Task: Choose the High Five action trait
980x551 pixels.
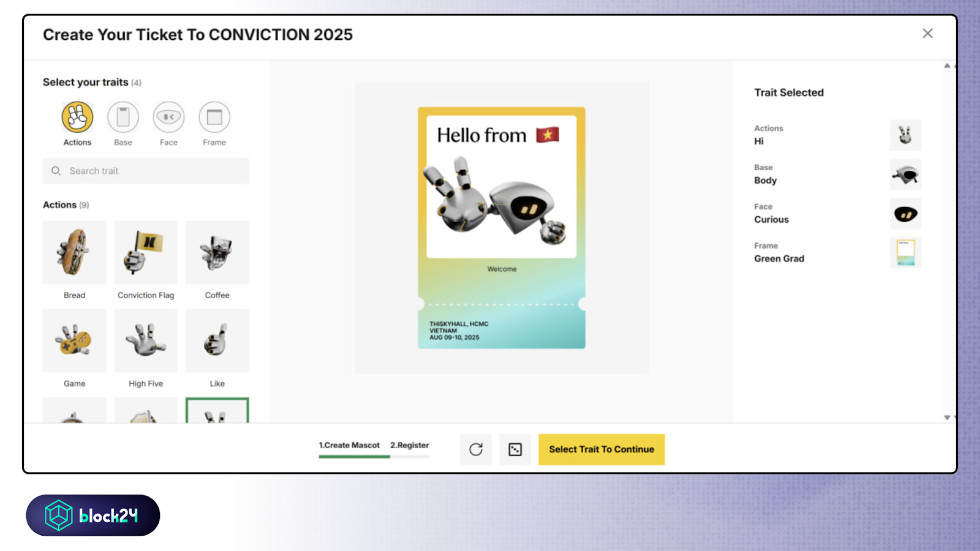Action: point(146,340)
